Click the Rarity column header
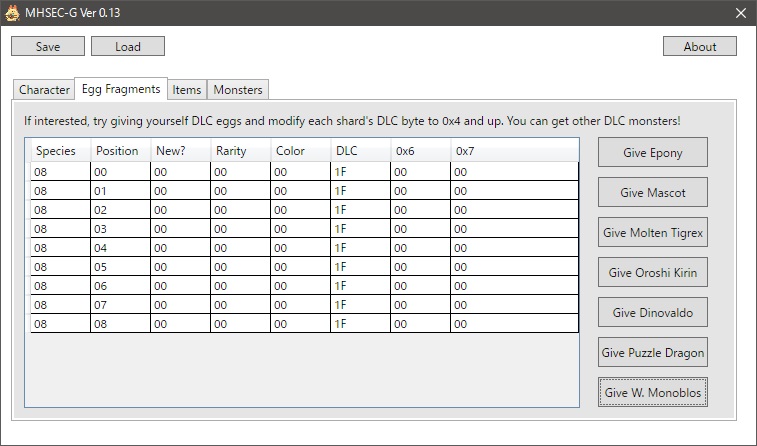This screenshot has width=757, height=446. click(x=240, y=151)
